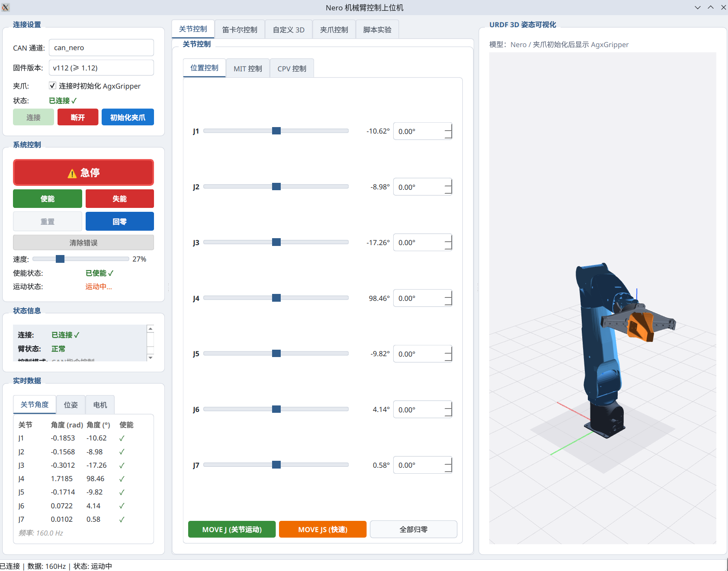Click the J7 spin box stepper arrows
Screen dimensions: 728x571
[x=448, y=465]
